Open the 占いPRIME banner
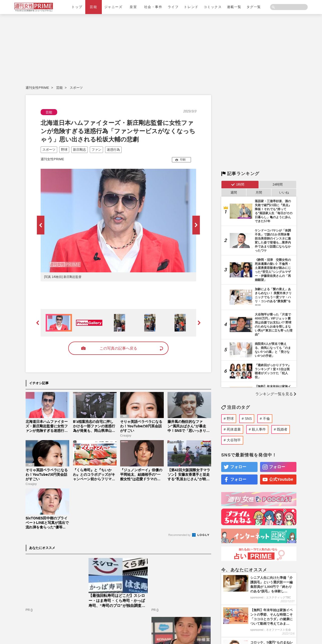Viewport: 322px width, 644px height. pyautogui.click(x=259, y=554)
